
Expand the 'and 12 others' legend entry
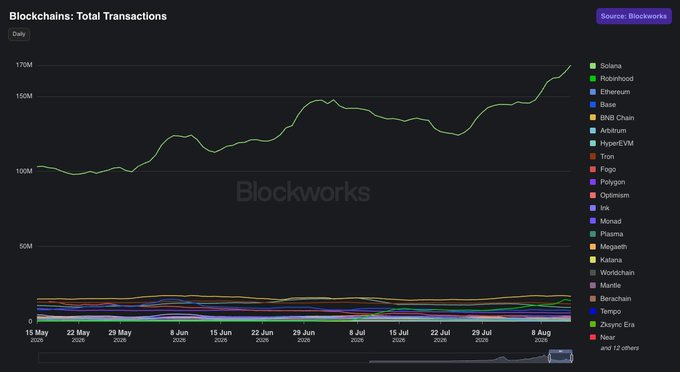click(x=619, y=348)
